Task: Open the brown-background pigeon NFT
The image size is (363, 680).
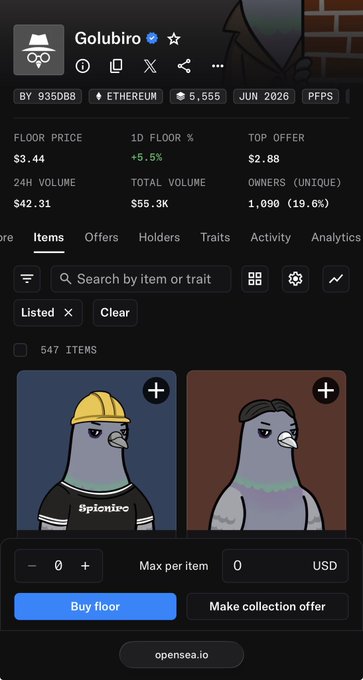Action: pos(266,450)
